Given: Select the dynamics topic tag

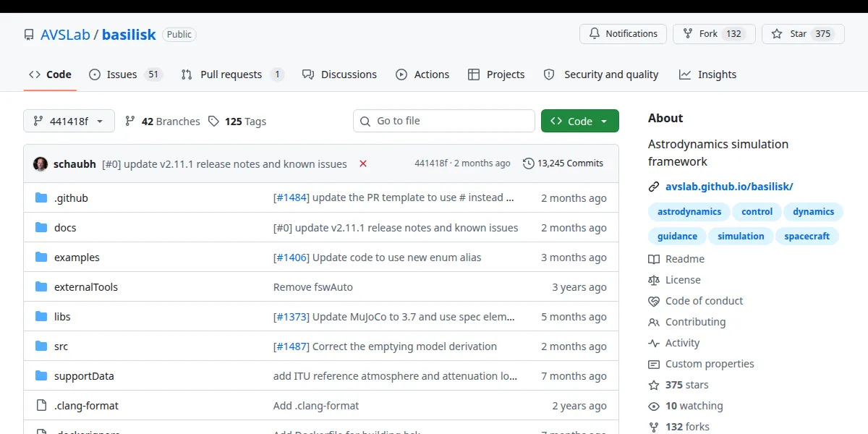Looking at the screenshot, I should tap(813, 212).
